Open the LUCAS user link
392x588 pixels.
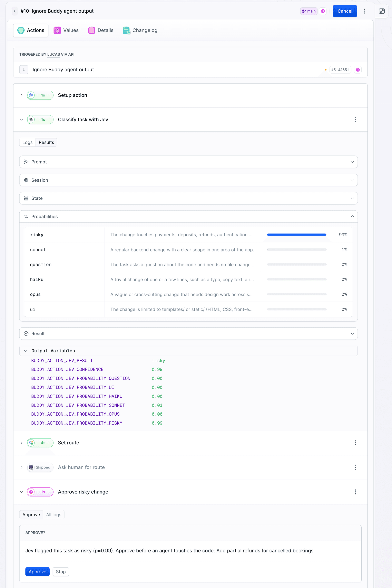tap(53, 55)
